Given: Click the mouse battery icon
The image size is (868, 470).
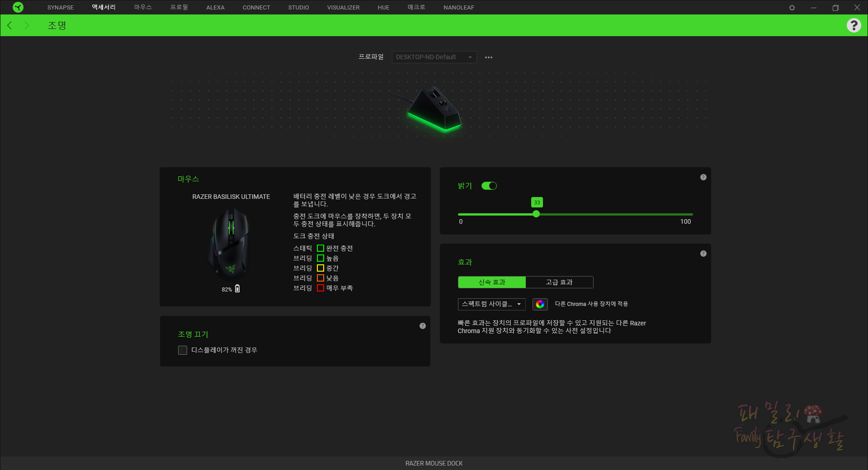Looking at the screenshot, I should coord(237,288).
